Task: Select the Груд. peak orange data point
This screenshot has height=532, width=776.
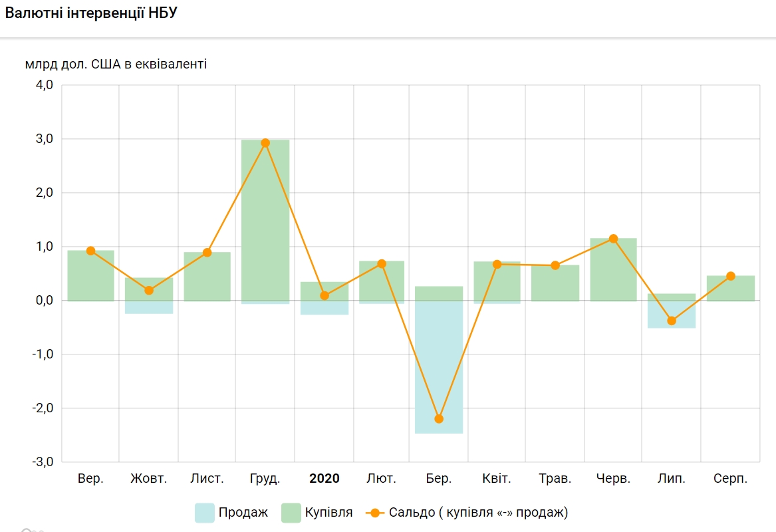Action: [x=265, y=143]
